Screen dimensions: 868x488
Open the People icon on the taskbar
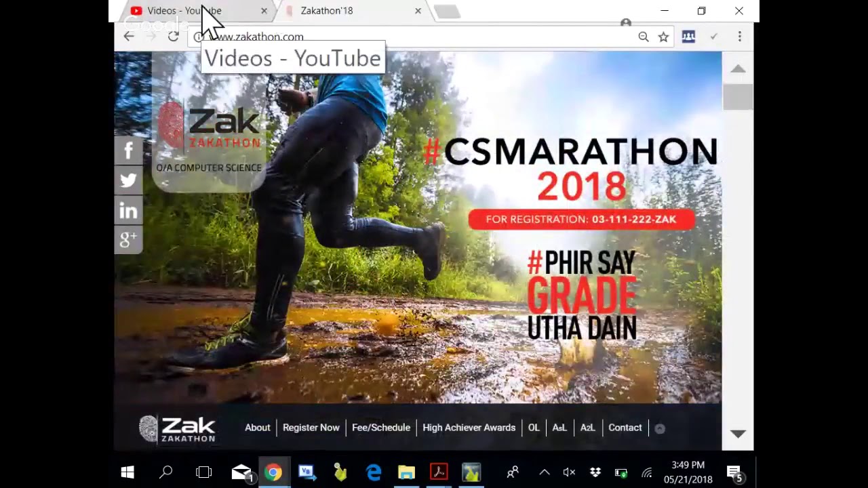tap(513, 472)
